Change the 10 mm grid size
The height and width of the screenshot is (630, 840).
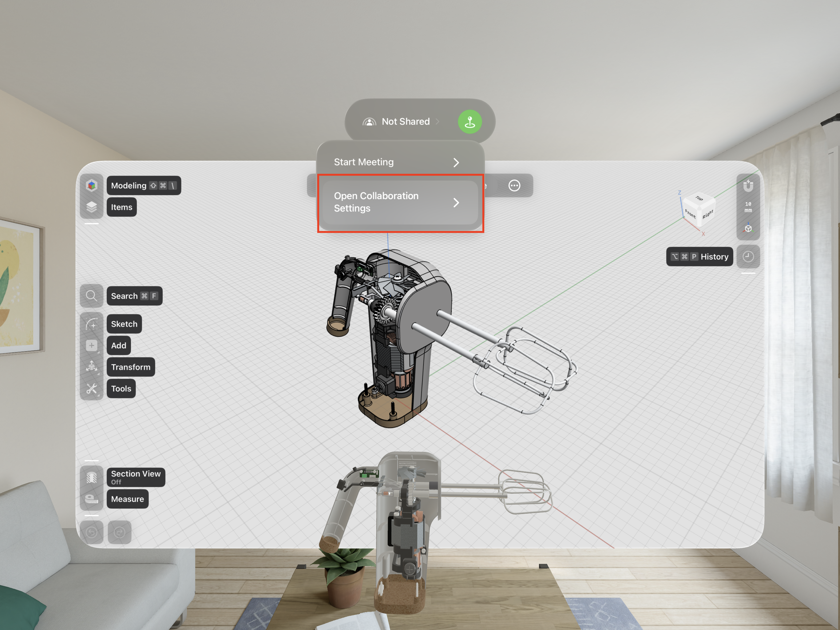coord(748,207)
